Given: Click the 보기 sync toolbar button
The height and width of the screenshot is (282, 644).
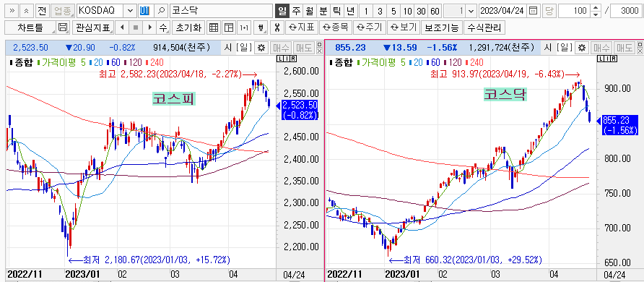Looking at the screenshot, I should coord(404,28).
